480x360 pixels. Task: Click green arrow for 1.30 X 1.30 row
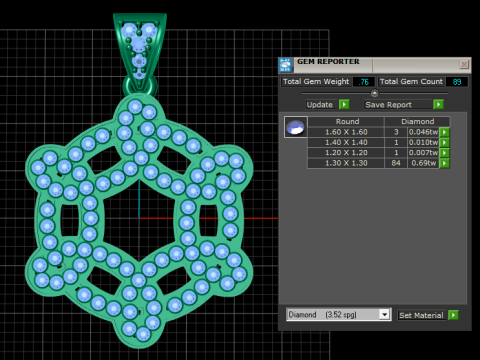tap(444, 163)
